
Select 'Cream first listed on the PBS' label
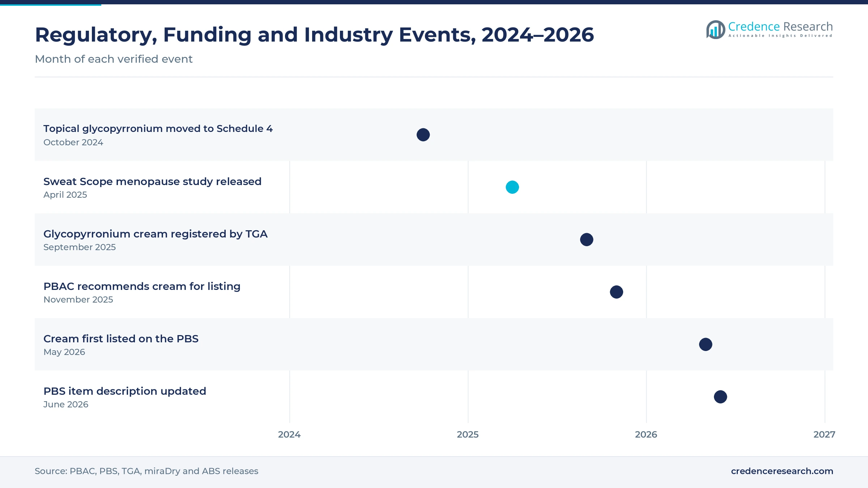[x=121, y=339]
